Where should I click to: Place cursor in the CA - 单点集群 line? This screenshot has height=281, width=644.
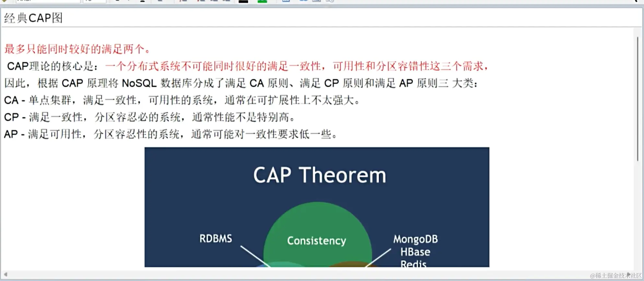click(182, 100)
